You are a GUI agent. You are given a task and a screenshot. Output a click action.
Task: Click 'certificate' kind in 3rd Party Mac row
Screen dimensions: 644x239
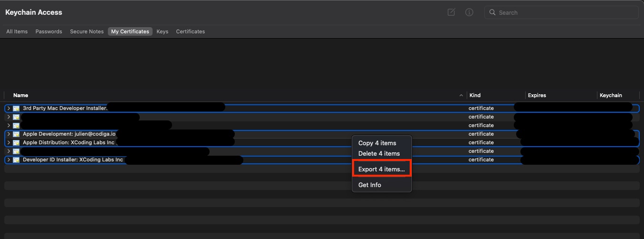tap(481, 108)
